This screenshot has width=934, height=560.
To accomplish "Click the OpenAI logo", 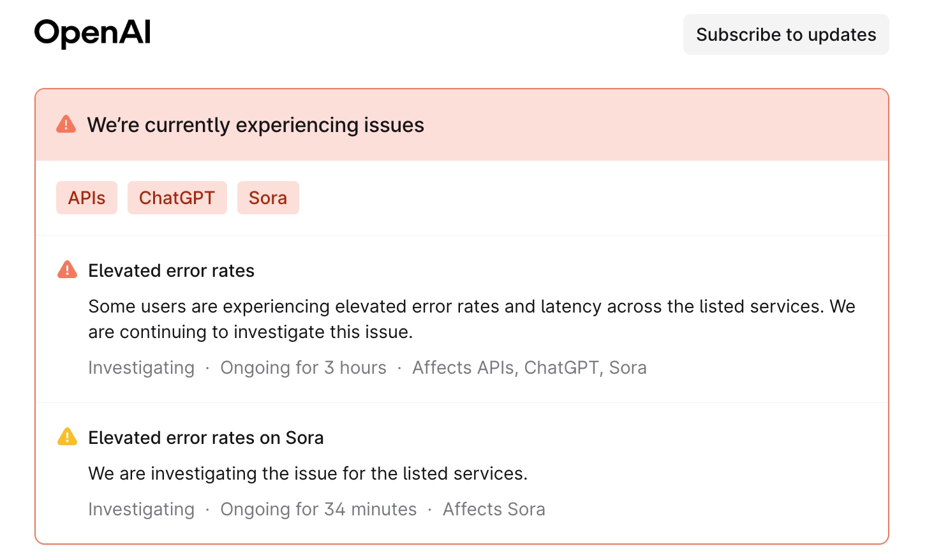I will [x=93, y=33].
